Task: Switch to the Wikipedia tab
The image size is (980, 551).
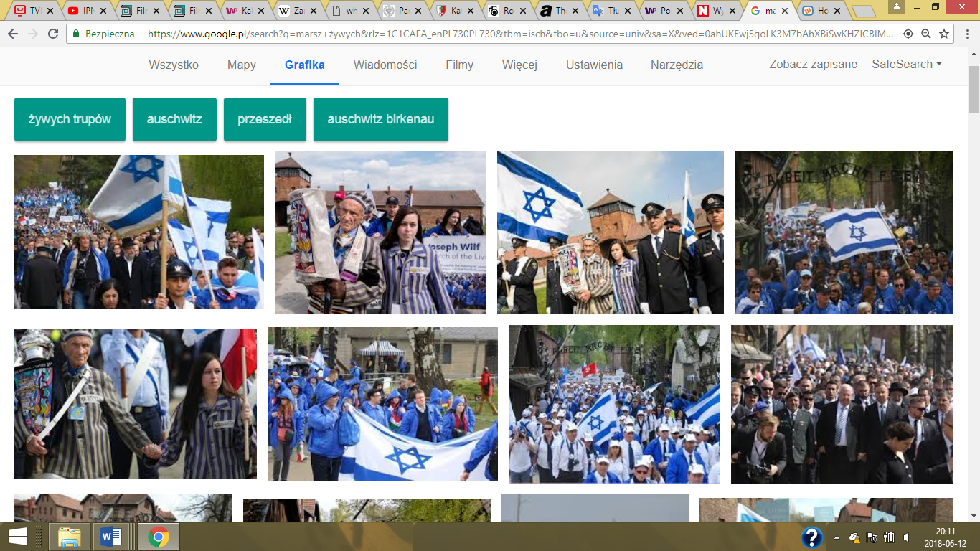Action: (299, 11)
